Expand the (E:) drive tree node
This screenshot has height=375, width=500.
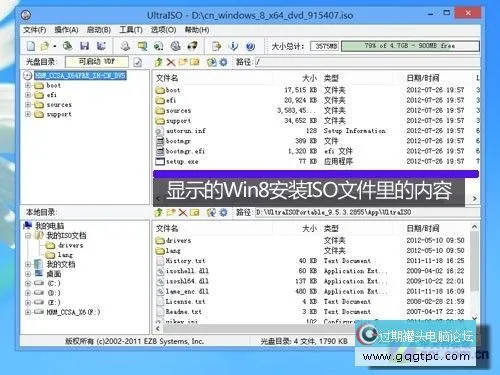[28, 303]
